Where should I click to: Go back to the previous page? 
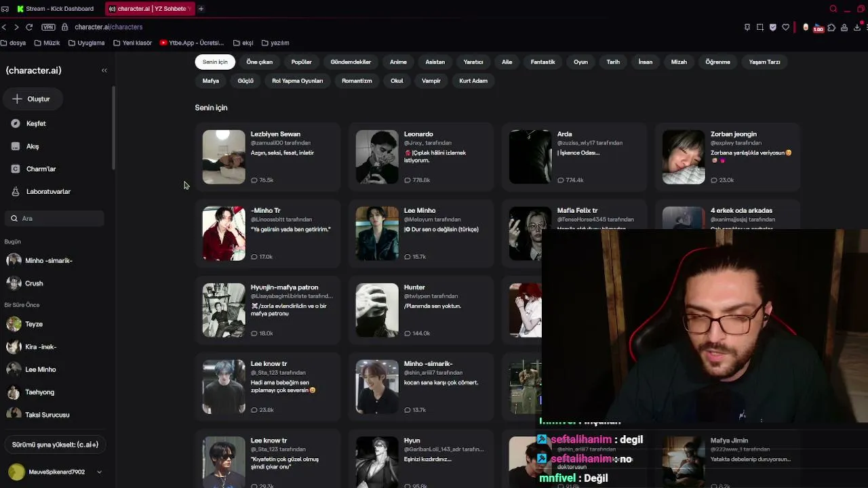click(4, 27)
